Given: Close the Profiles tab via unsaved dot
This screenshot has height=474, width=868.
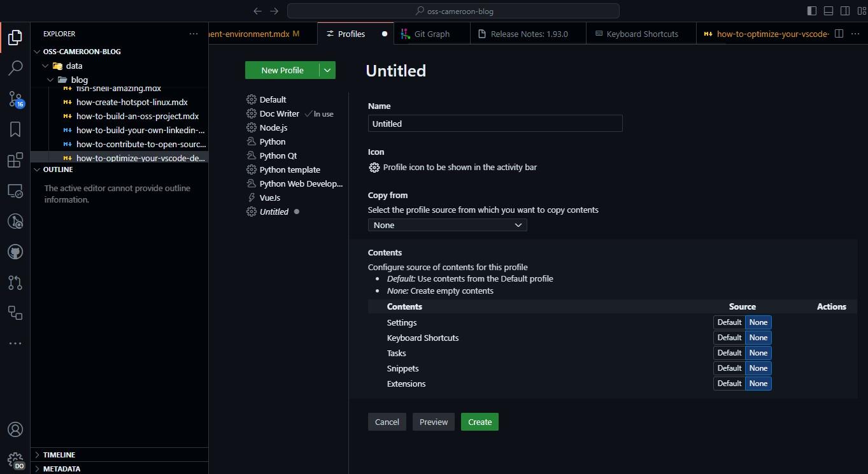Looking at the screenshot, I should [x=384, y=34].
